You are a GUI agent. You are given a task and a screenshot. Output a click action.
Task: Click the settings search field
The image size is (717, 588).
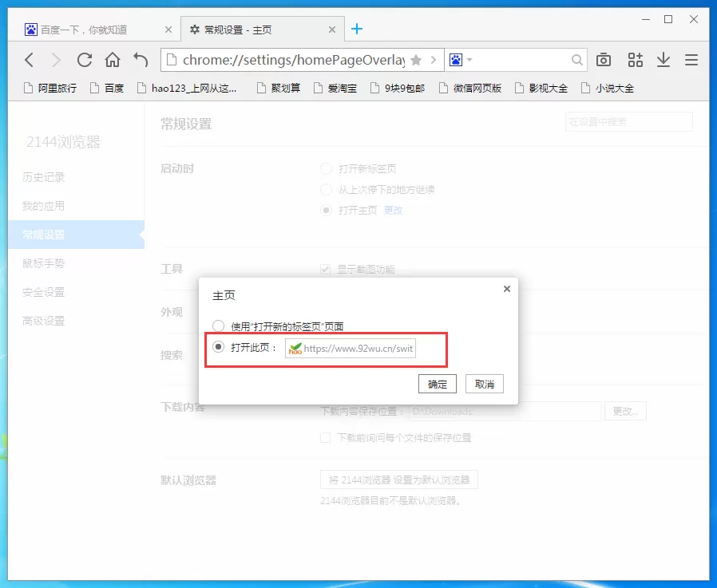[x=628, y=122]
